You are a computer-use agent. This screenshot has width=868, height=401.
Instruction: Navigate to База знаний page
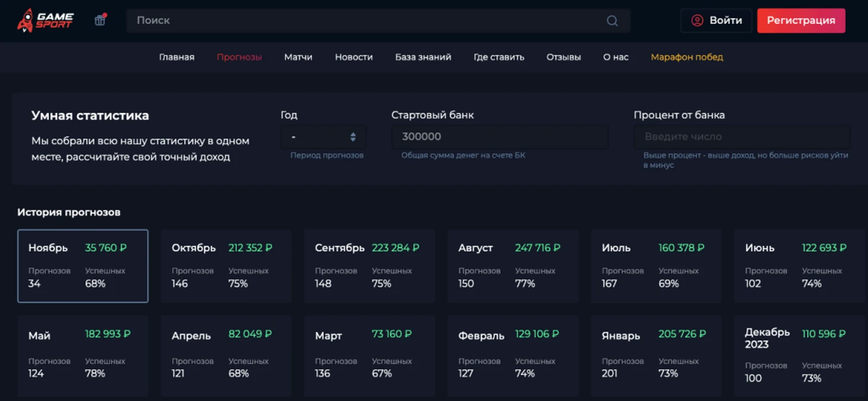[x=423, y=57]
